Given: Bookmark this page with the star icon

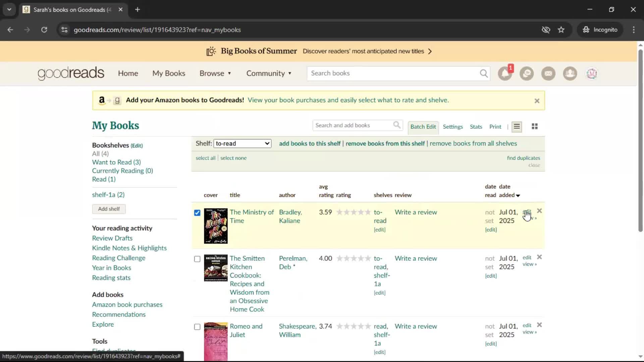Looking at the screenshot, I should pyautogui.click(x=561, y=30).
